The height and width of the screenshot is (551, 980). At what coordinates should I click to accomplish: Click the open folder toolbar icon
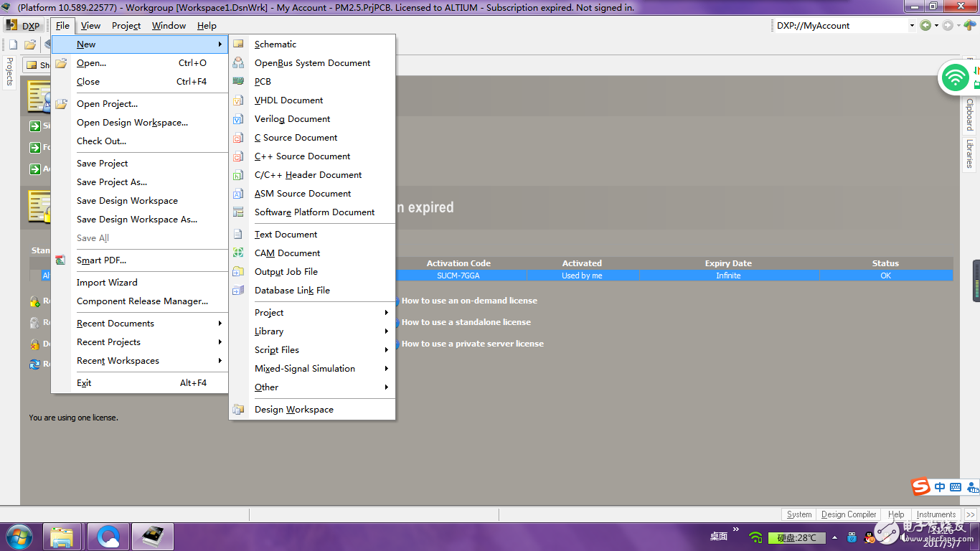(x=30, y=44)
